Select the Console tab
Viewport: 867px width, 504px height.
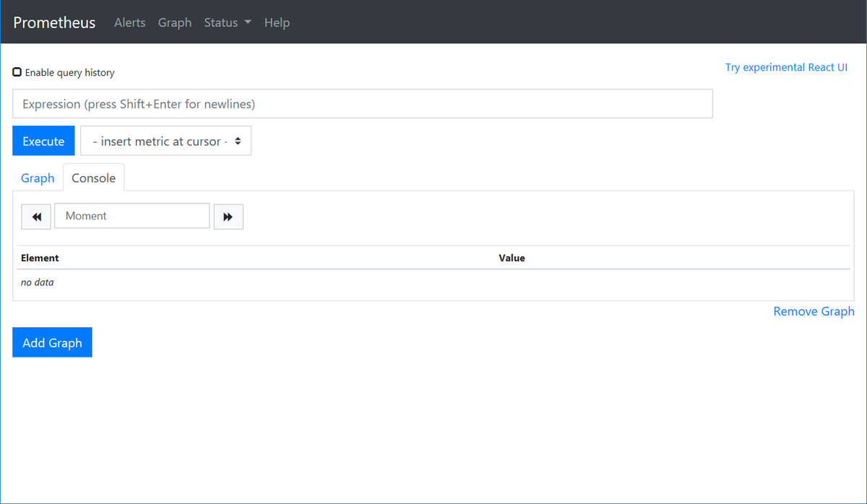94,178
